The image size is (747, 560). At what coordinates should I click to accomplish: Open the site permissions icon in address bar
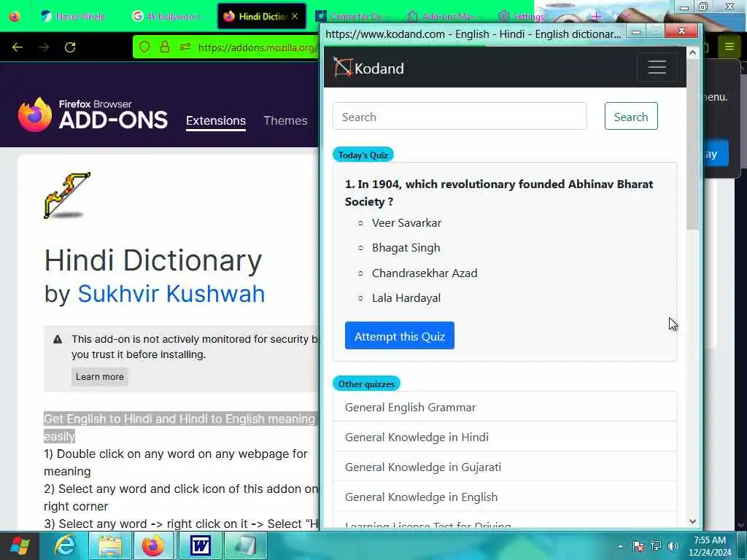[x=185, y=47]
